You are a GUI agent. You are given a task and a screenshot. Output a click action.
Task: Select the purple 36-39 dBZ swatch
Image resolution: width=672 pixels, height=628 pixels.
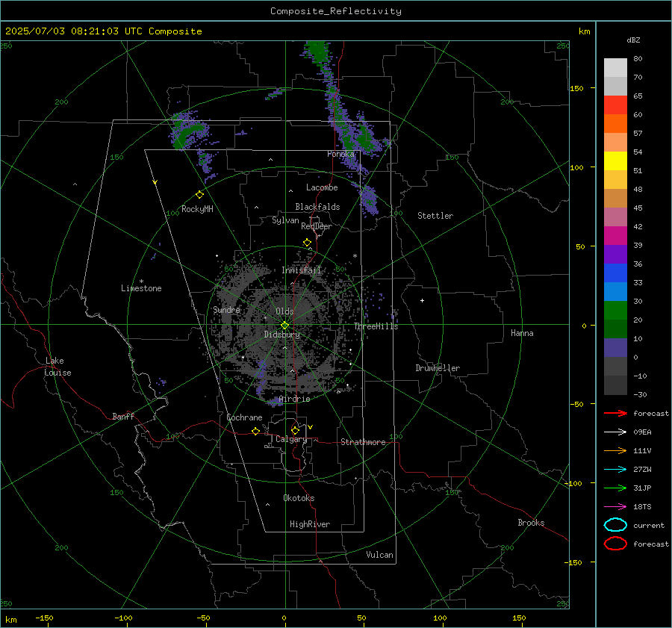615,255
